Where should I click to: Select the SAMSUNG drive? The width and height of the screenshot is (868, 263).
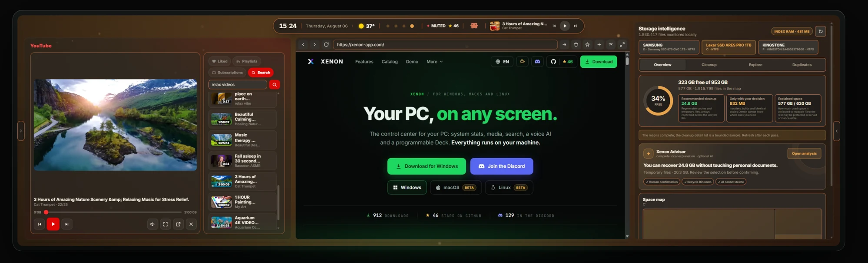coord(669,47)
